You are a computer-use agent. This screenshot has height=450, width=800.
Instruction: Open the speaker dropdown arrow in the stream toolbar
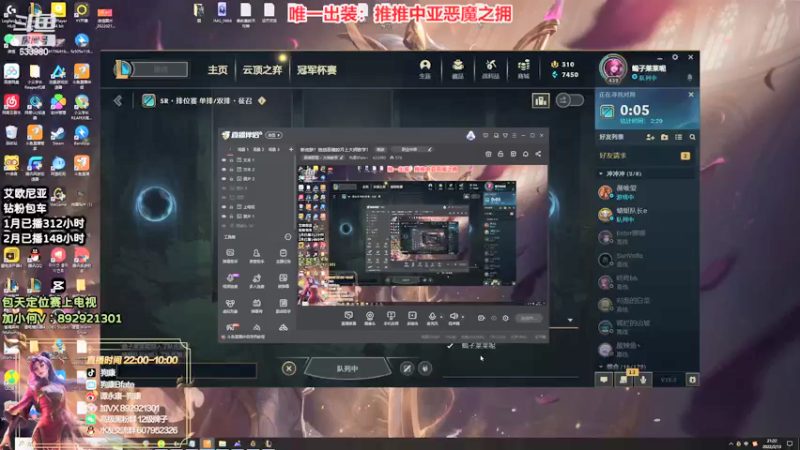click(x=463, y=317)
